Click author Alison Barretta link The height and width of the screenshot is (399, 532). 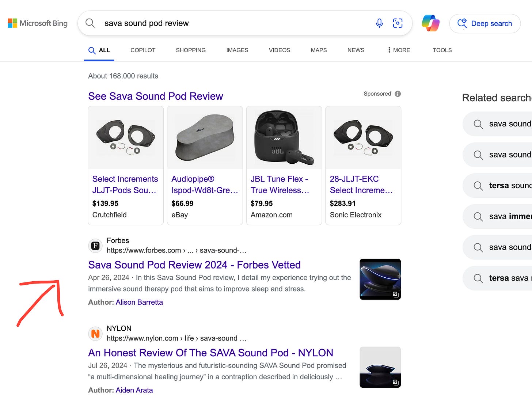point(139,302)
